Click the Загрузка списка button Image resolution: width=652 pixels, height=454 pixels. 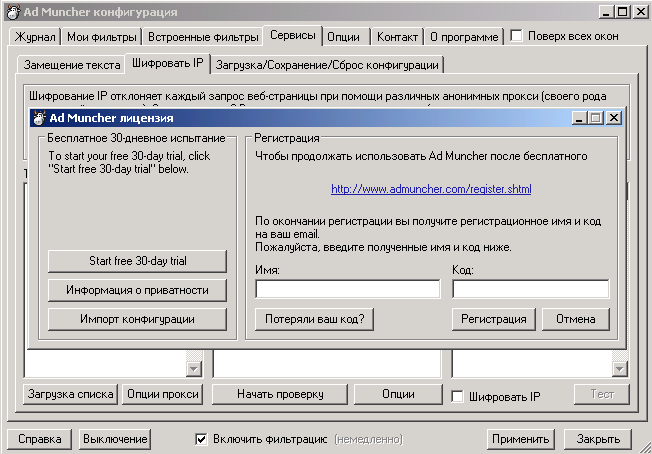pos(71,394)
